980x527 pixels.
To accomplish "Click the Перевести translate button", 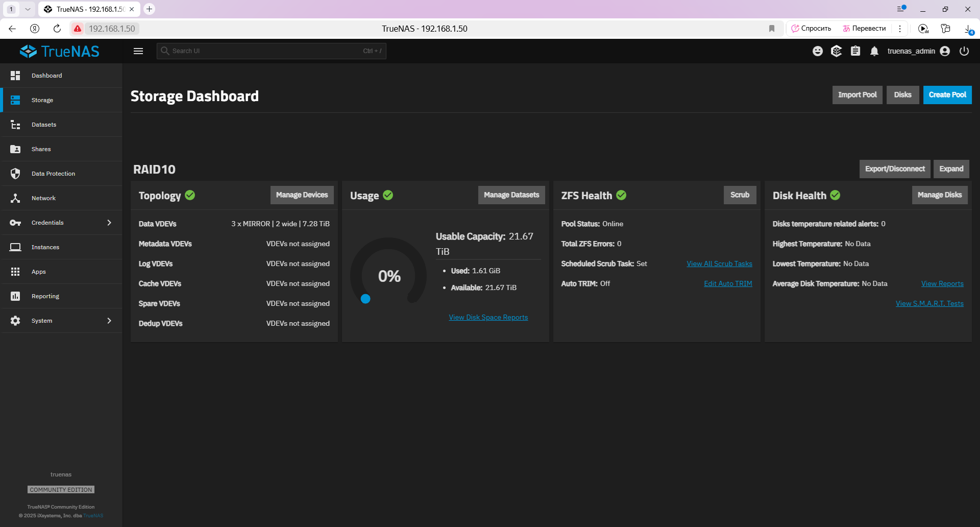I will (864, 29).
